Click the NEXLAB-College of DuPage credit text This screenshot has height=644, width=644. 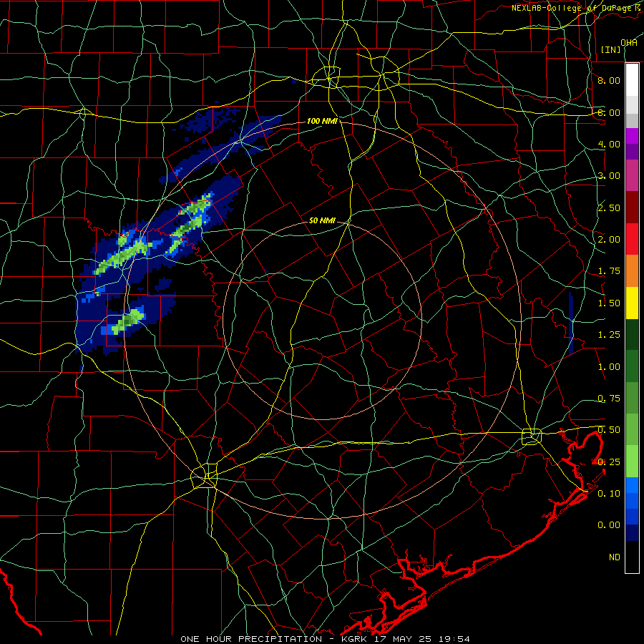pyautogui.click(x=577, y=8)
